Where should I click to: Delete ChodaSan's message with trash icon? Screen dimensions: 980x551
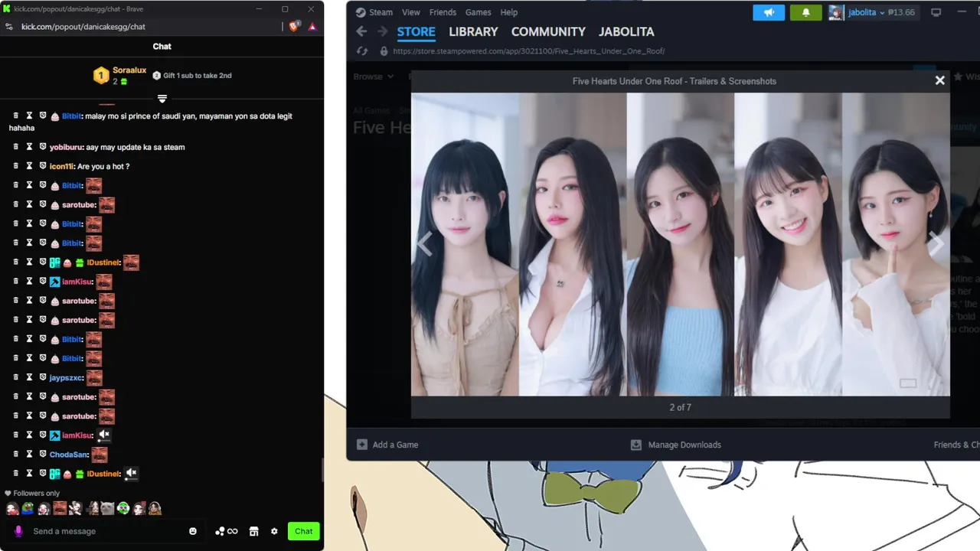pyautogui.click(x=15, y=454)
